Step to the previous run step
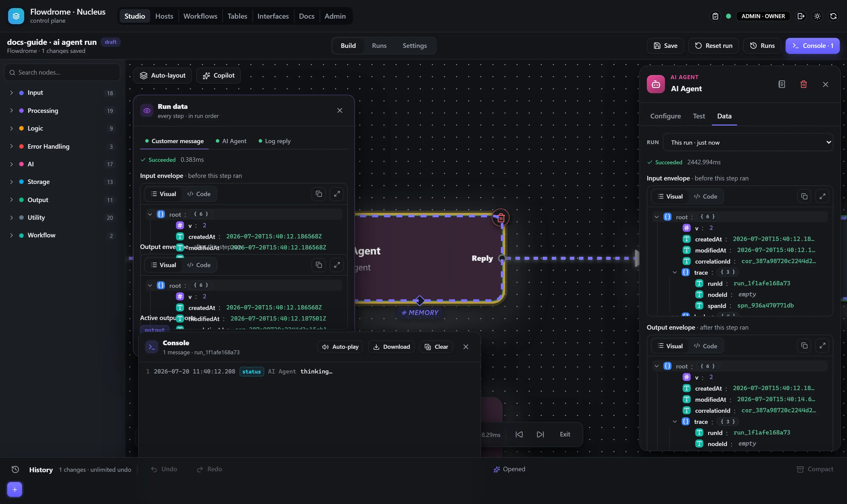Screen dimensions: 847x504 click(x=519, y=434)
